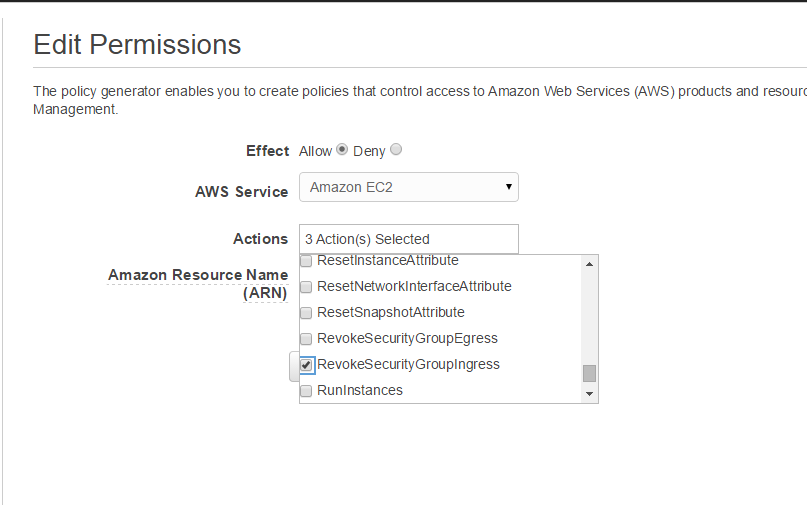Uncheck the RevokeSecurityGroupIngress checkbox
This screenshot has width=807, height=505.
click(306, 365)
